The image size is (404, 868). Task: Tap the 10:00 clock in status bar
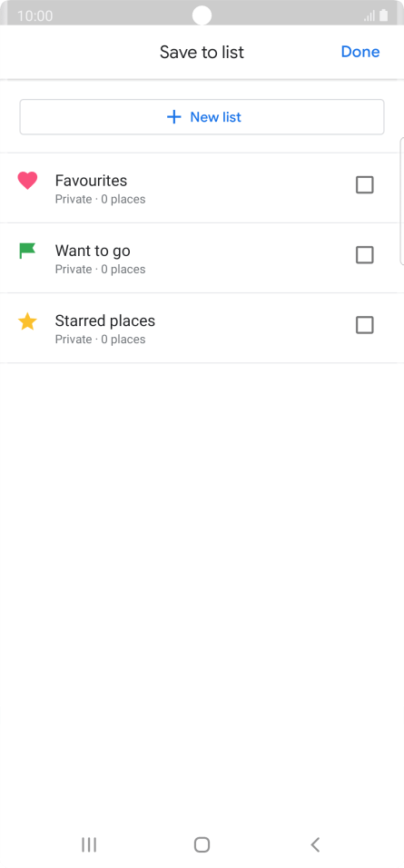[x=34, y=15]
